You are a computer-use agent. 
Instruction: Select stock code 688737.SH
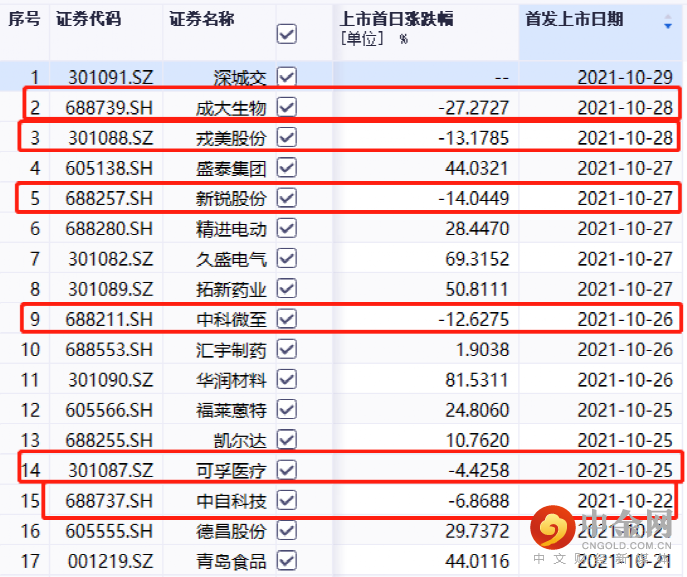pos(109,501)
